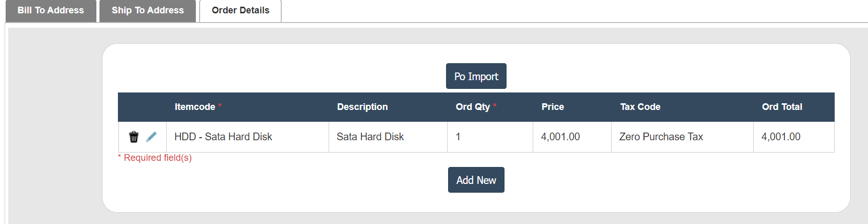Switch to the Bill To Address tab

coord(51,10)
